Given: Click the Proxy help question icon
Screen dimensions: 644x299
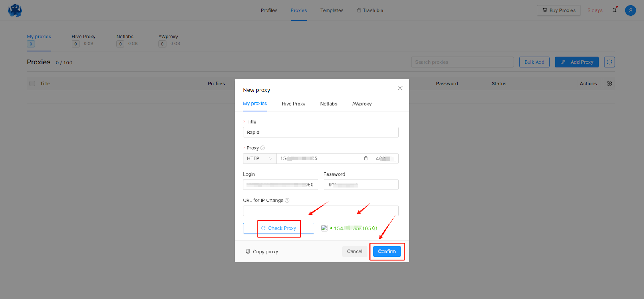Looking at the screenshot, I should pyautogui.click(x=263, y=148).
